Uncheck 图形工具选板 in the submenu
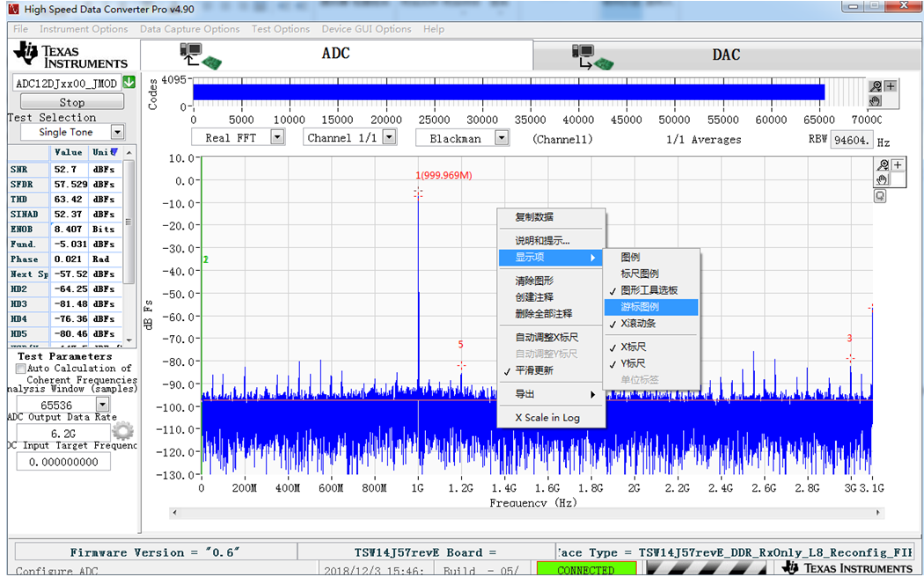 [x=651, y=290]
